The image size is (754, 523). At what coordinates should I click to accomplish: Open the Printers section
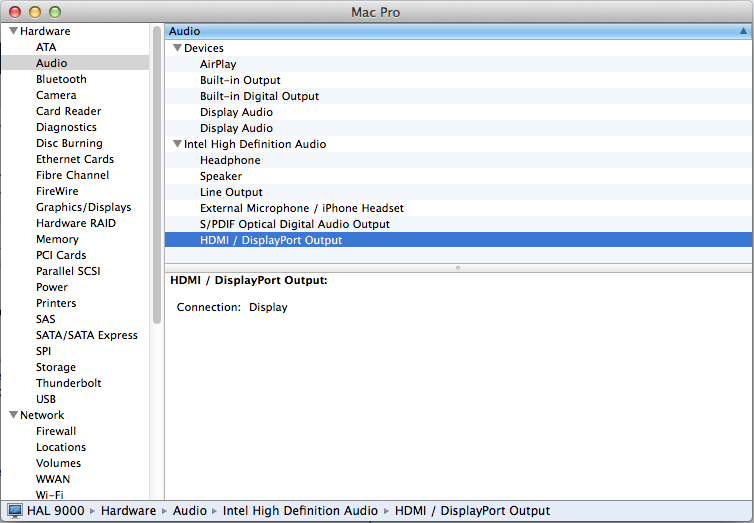point(56,303)
